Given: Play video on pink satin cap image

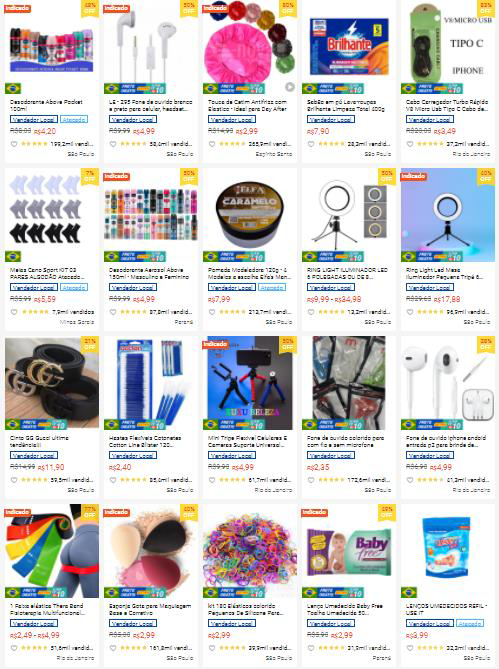Looking at the screenshot, I should [290, 87].
